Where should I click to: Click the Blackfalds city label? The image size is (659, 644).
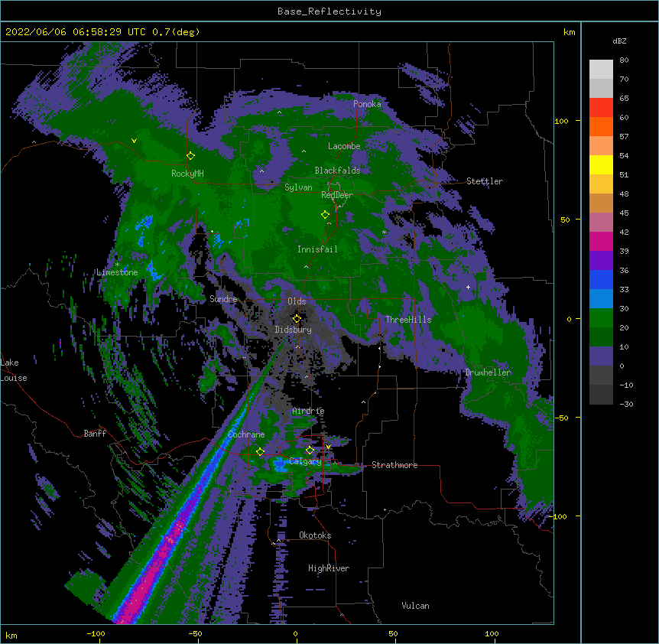337,171
